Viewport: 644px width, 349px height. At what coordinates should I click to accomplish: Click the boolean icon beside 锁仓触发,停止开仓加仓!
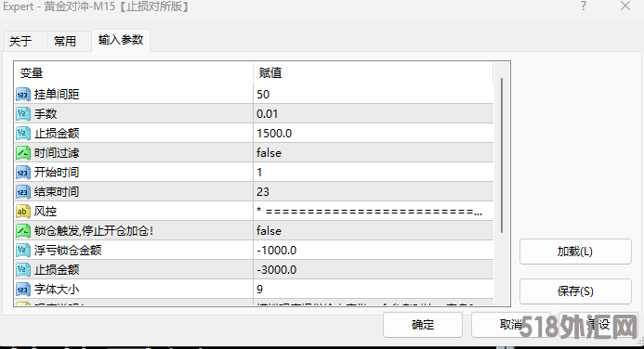(23, 231)
